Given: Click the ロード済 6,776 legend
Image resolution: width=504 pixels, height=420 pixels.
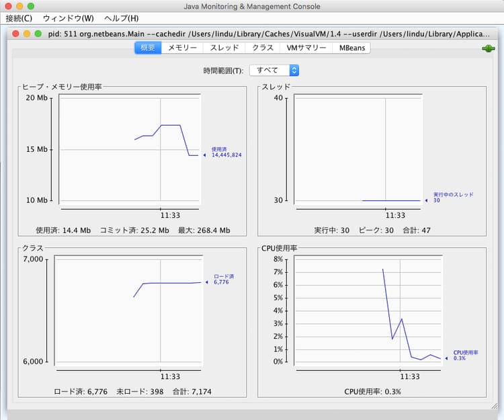Looking at the screenshot, I should point(223,280).
